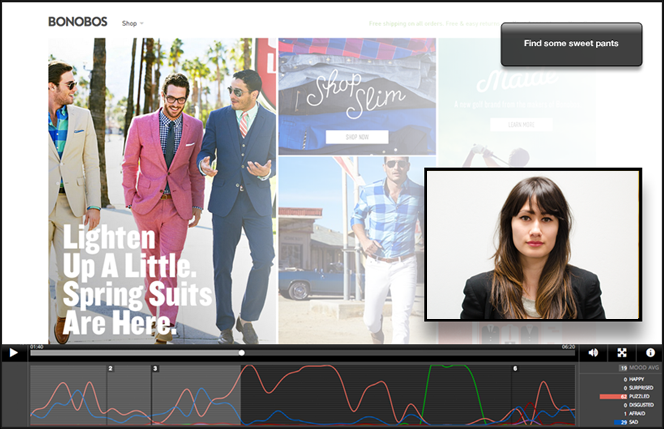This screenshot has height=429, width=664.
Task: Select the SURPRISED mood row
Action: (638, 388)
